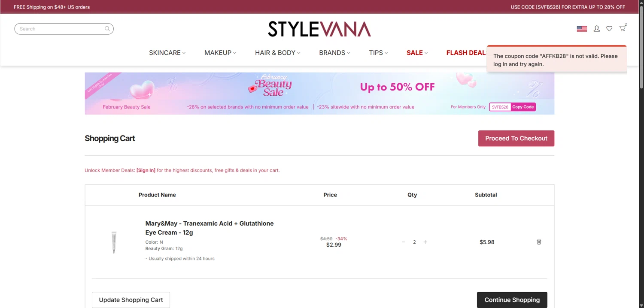Click the search magnifier icon
Viewport: 644px width, 308px height.
click(x=107, y=29)
